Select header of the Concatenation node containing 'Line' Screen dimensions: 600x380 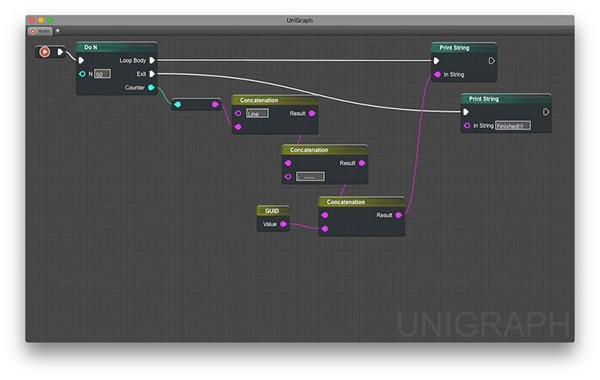pos(275,100)
